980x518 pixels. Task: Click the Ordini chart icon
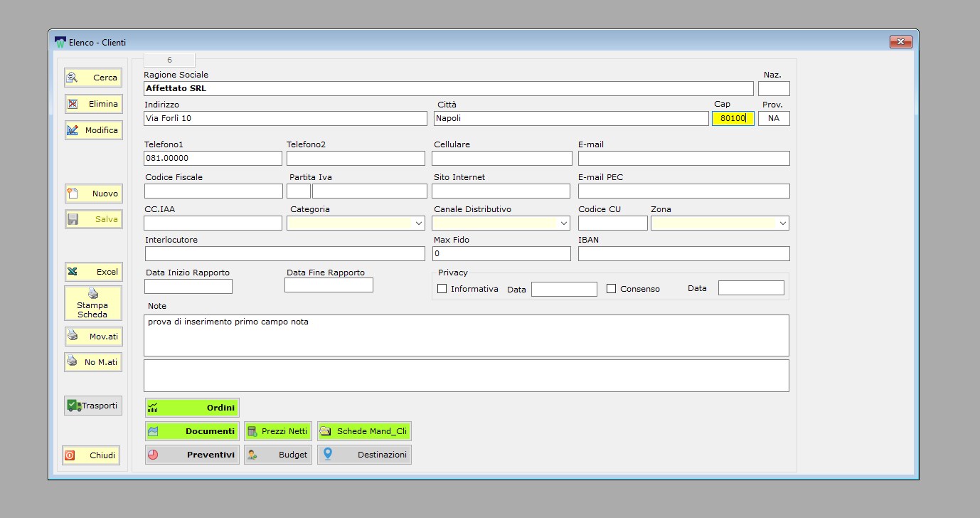click(x=152, y=408)
